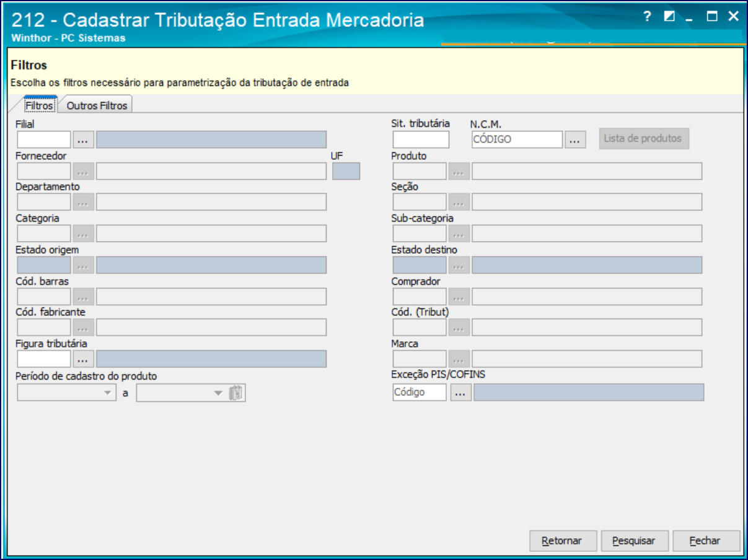The height and width of the screenshot is (560, 748).
Task: Click the 'Winthor - PC Sistemas' subtitle text
Action: 68,38
